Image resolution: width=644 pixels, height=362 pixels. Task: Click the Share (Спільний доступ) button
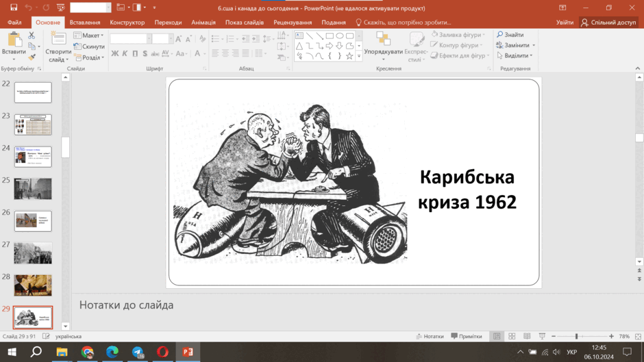608,22
